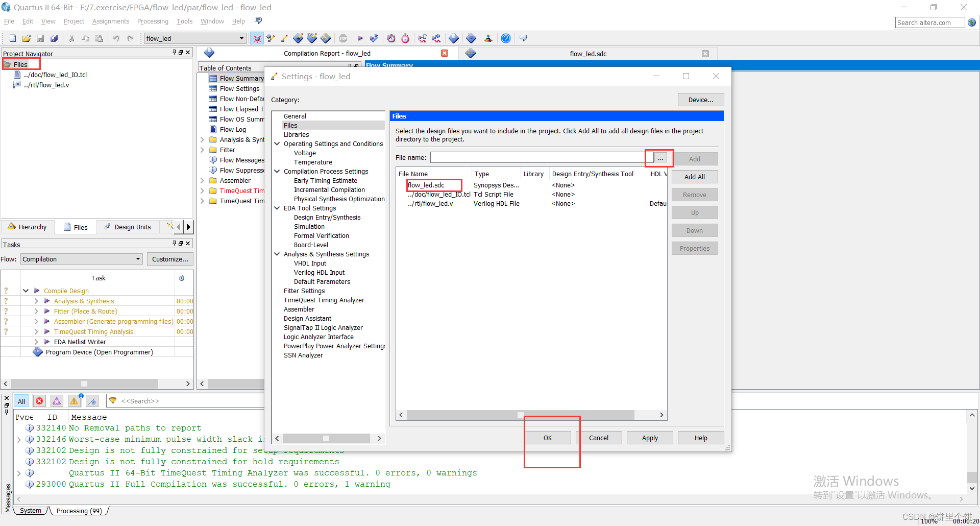
Task: Click the Open File folder icon
Action: coord(27,38)
